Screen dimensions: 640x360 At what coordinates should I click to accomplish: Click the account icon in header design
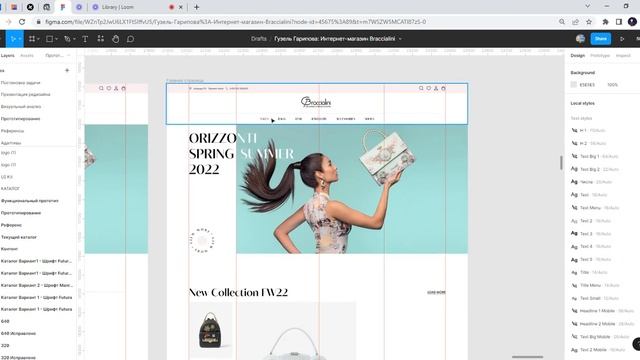436,88
